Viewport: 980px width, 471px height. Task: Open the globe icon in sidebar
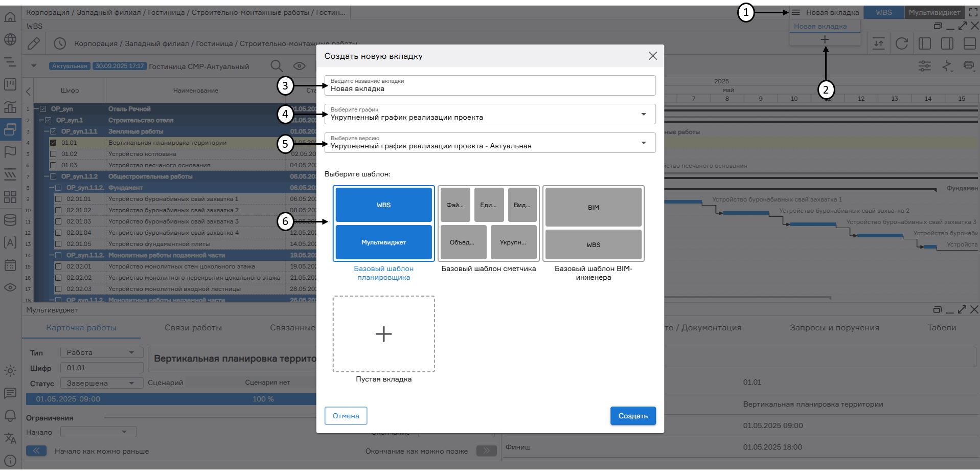[x=10, y=39]
